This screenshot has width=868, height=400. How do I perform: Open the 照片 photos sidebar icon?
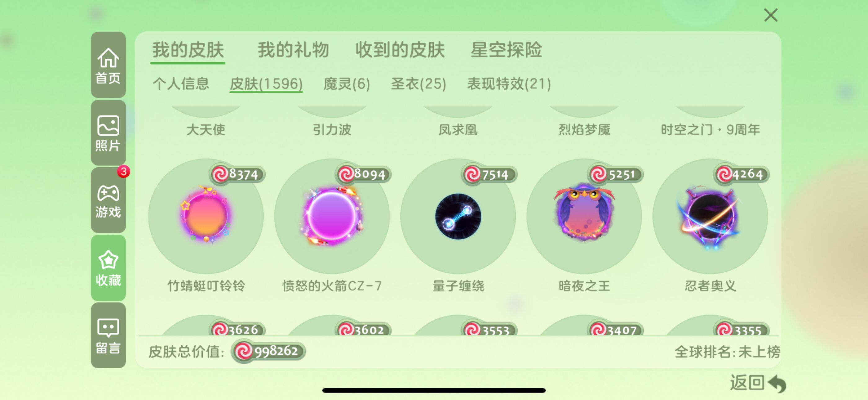coord(108,133)
